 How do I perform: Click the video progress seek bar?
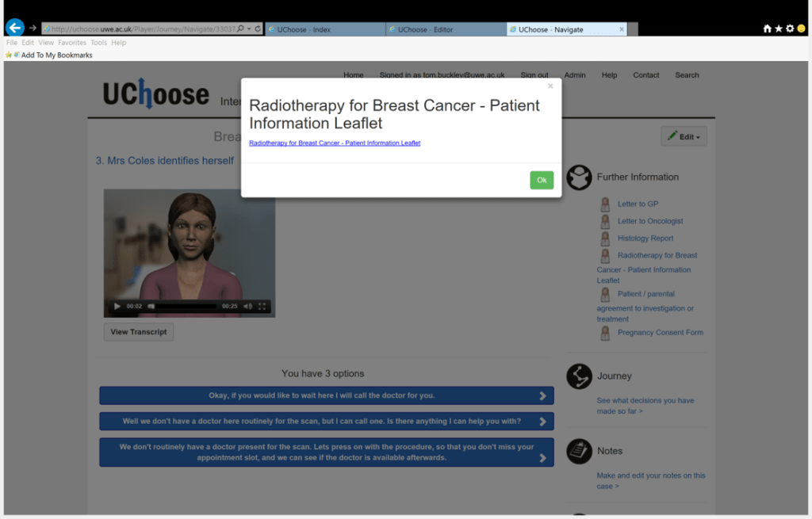182,307
